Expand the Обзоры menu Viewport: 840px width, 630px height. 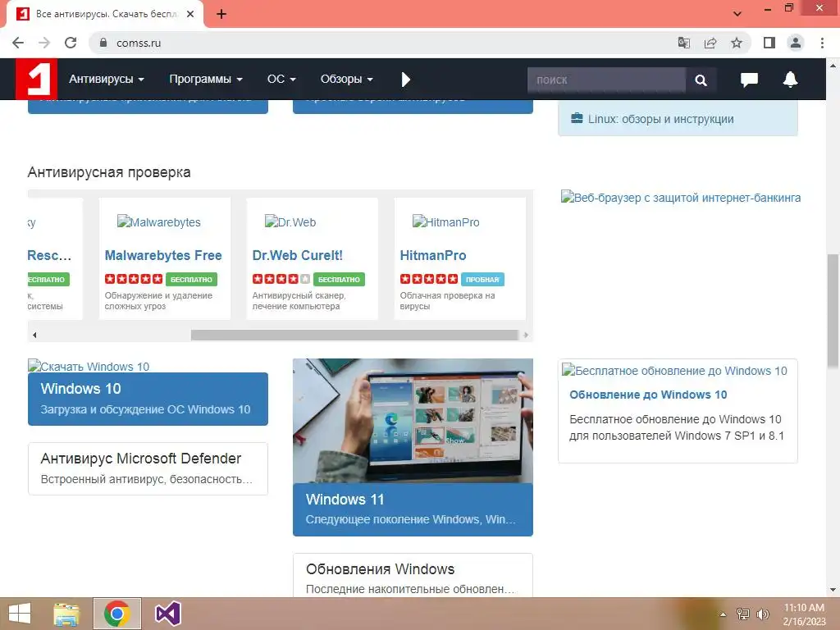point(346,80)
